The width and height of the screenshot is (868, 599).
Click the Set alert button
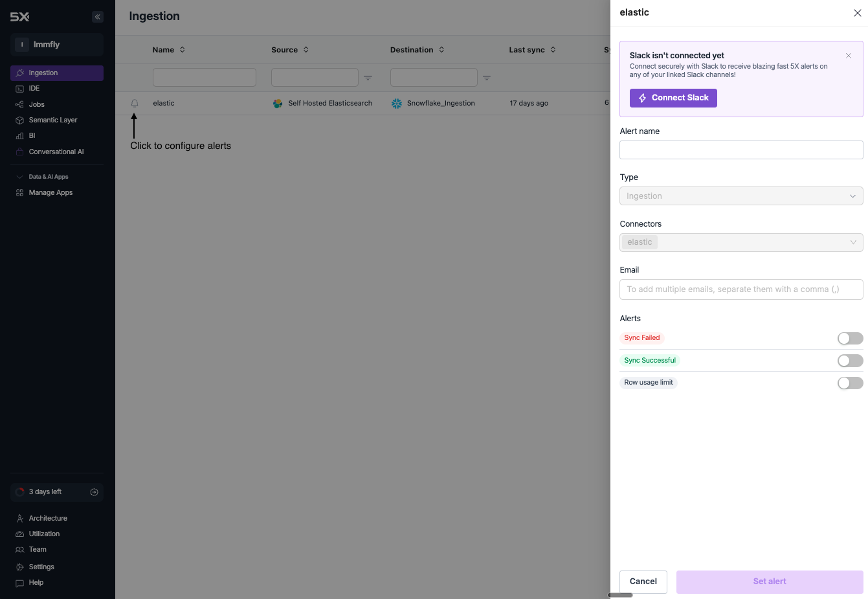pos(770,582)
